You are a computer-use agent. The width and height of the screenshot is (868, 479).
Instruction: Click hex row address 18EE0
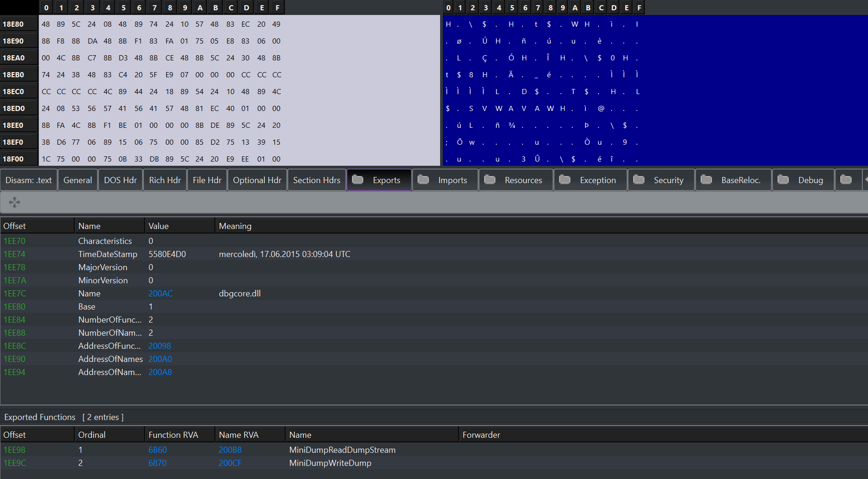(19, 125)
